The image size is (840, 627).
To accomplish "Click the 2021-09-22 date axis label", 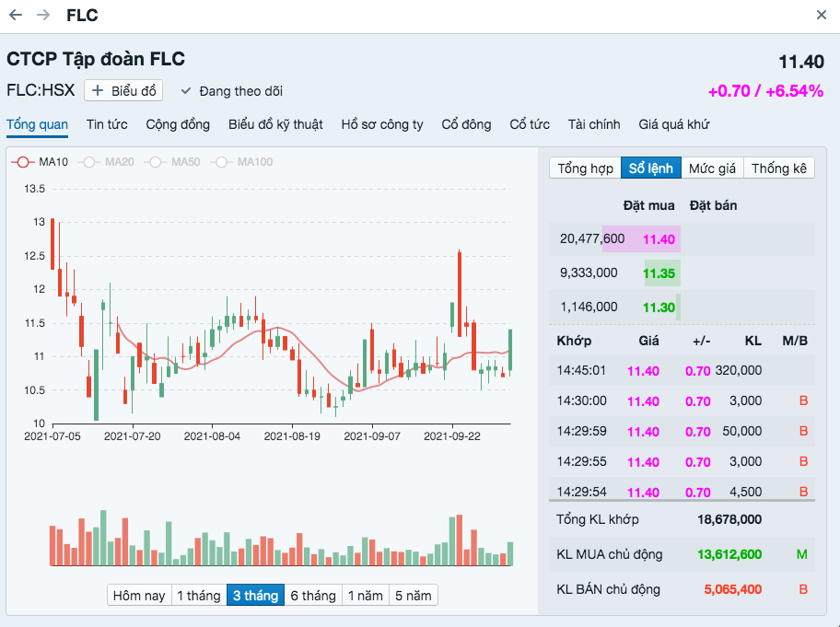I will tap(452, 436).
